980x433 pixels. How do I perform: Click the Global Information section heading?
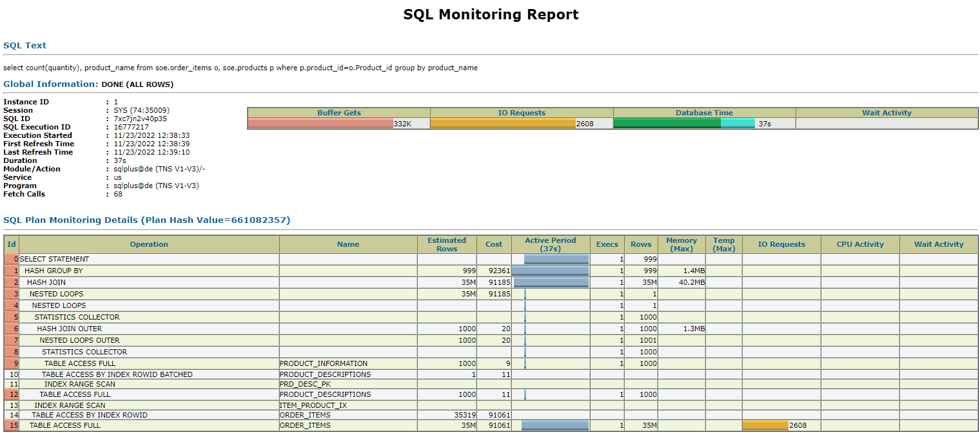pos(50,84)
